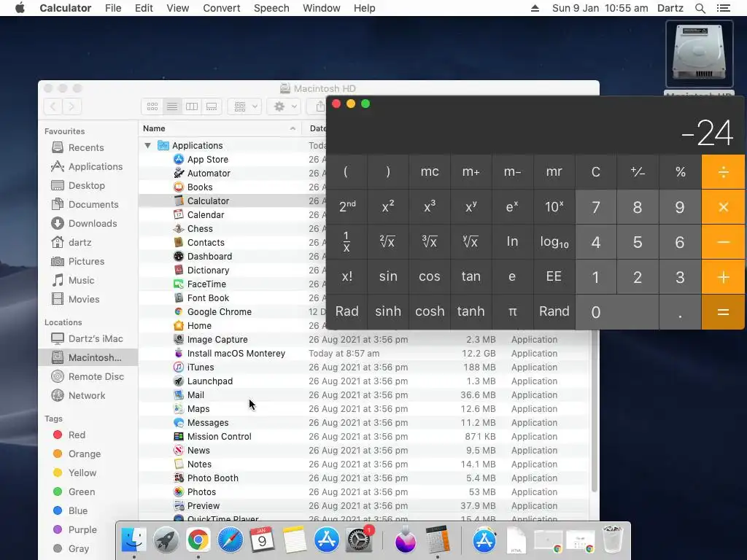Collapse the Applications folder disclosure triangle
The width and height of the screenshot is (747, 560).
[x=147, y=146]
